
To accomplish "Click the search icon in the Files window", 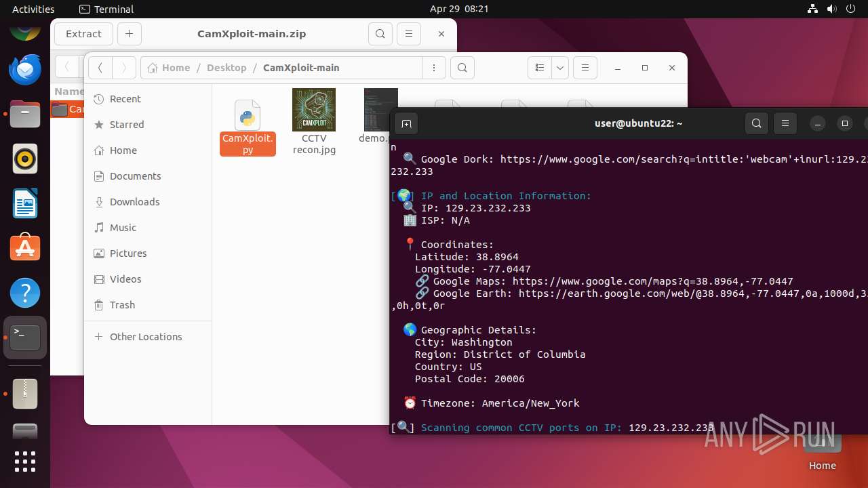I will [462, 68].
